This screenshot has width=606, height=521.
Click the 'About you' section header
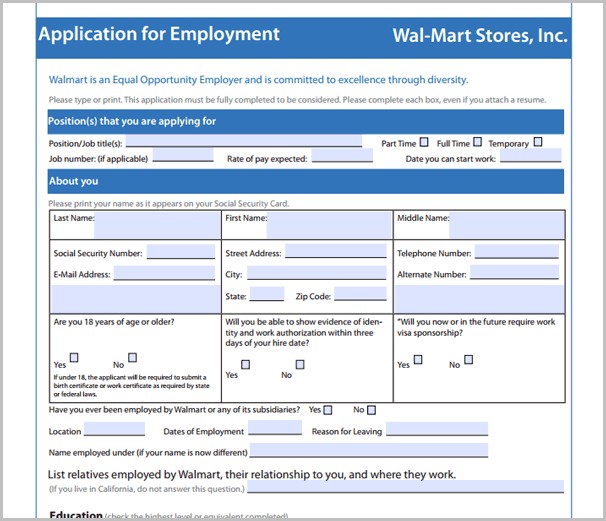pyautogui.click(x=73, y=181)
